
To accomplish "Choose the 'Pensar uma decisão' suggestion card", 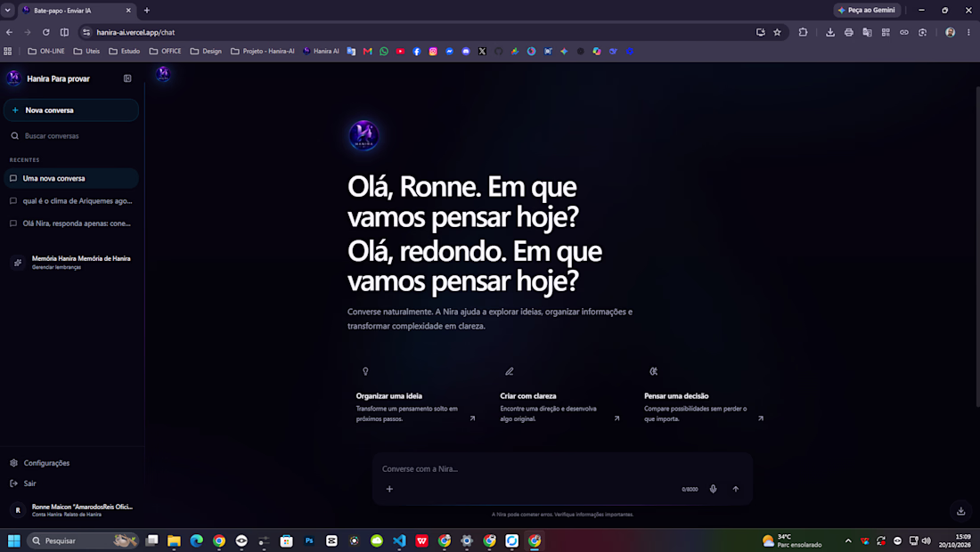I will pyautogui.click(x=704, y=395).
